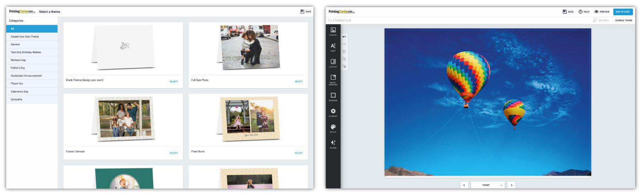644x195 pixels.
Task: Click Help in editor top bar
Action: tap(584, 12)
